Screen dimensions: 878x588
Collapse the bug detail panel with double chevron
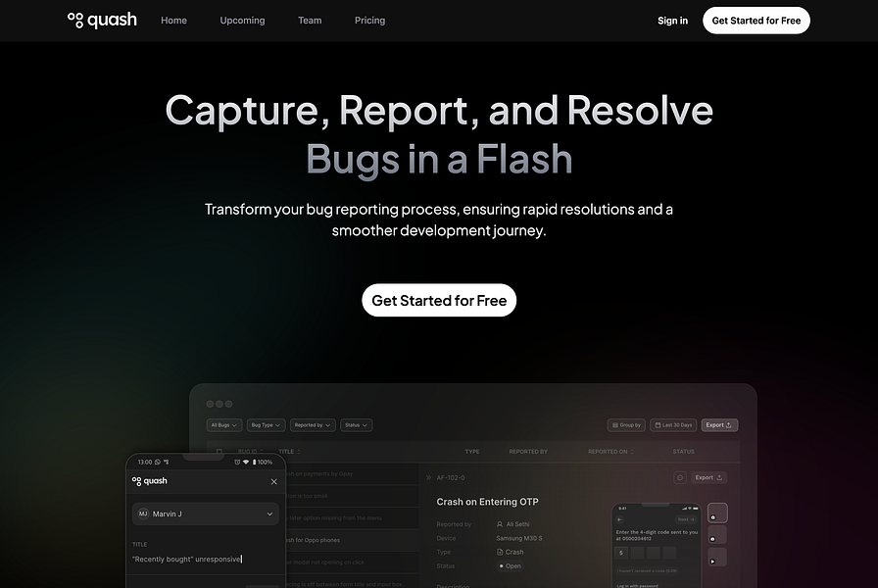pyautogui.click(x=428, y=477)
